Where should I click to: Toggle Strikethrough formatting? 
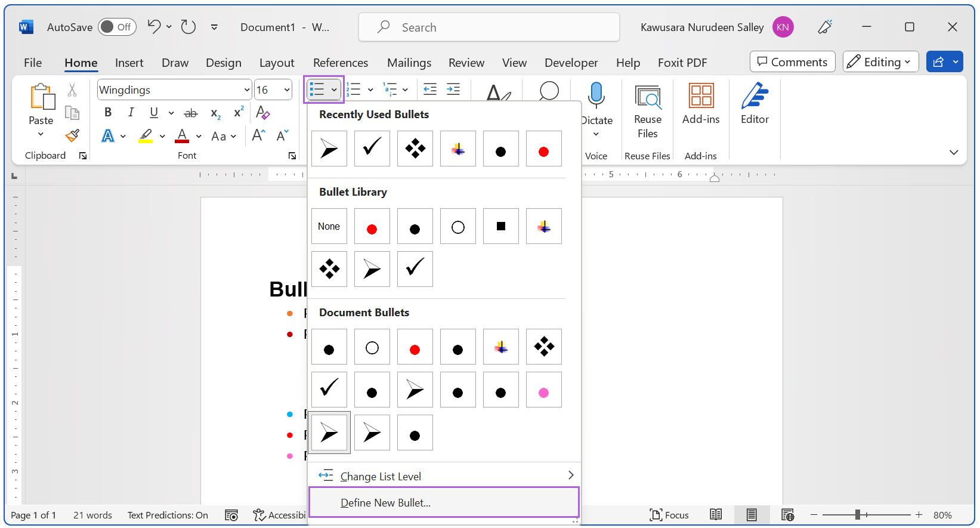191,112
